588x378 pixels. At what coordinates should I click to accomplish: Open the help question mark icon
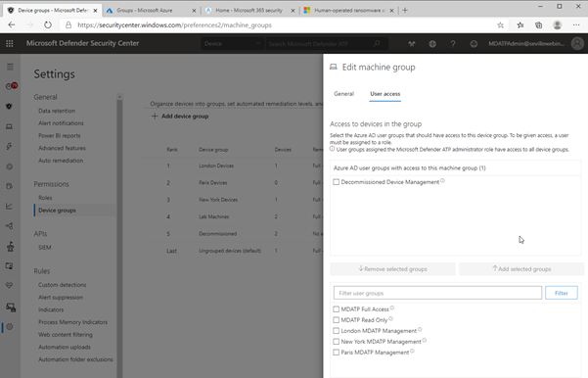pyautogui.click(x=453, y=44)
